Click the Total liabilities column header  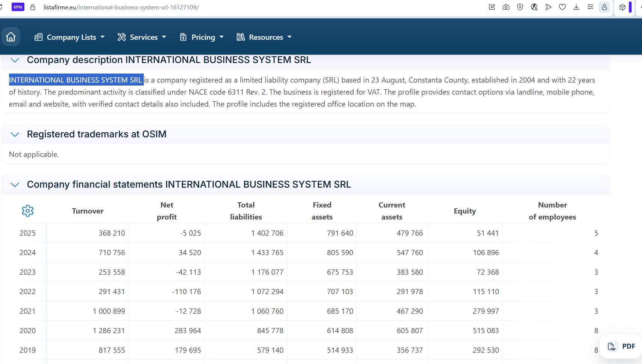[x=246, y=211]
